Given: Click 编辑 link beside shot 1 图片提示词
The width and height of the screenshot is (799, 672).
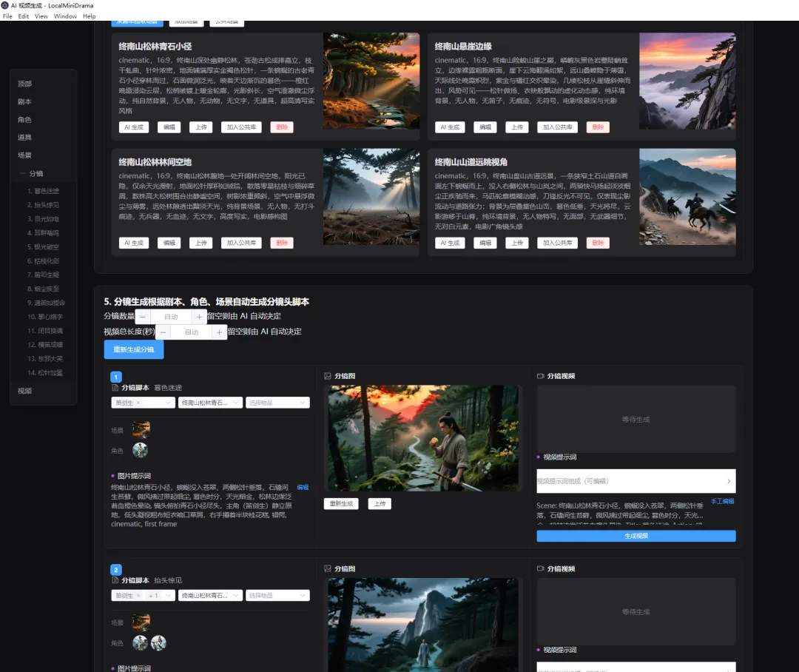Looking at the screenshot, I should point(303,487).
